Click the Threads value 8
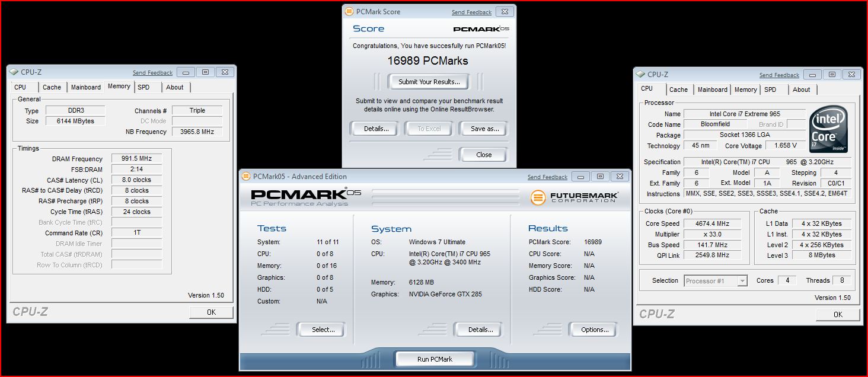The height and width of the screenshot is (377, 868). (x=842, y=280)
